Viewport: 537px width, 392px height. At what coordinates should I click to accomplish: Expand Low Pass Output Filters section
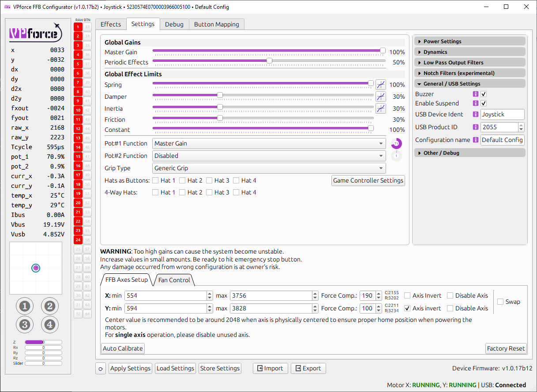tap(470, 63)
